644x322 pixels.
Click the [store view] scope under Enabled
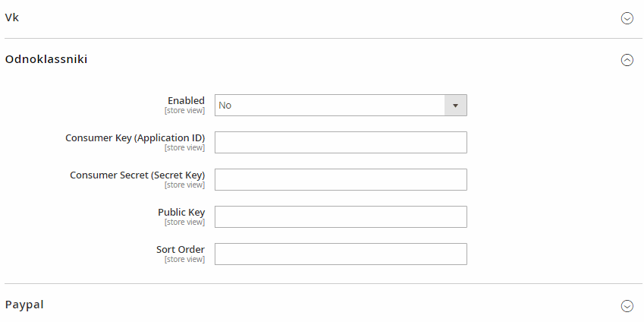click(x=184, y=110)
